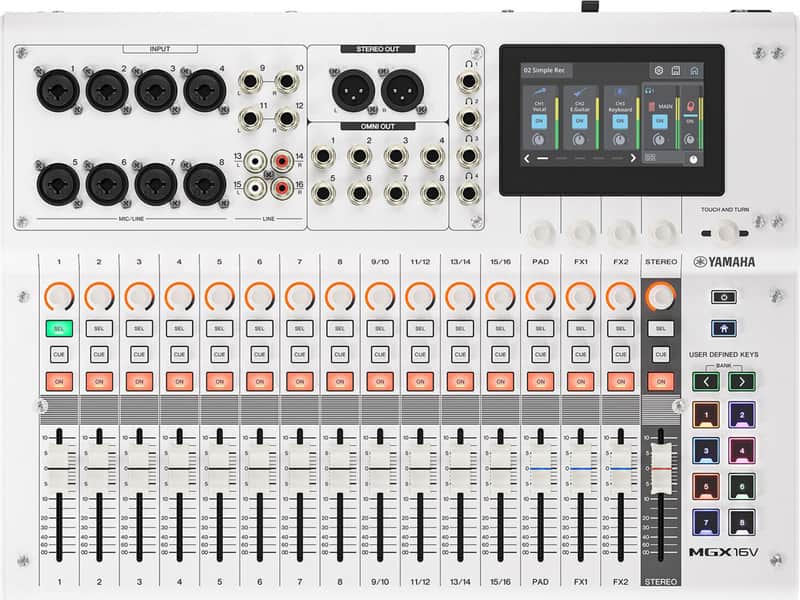Trigger User Defined Key 5
Screen dimensions: 800x600
(706, 486)
